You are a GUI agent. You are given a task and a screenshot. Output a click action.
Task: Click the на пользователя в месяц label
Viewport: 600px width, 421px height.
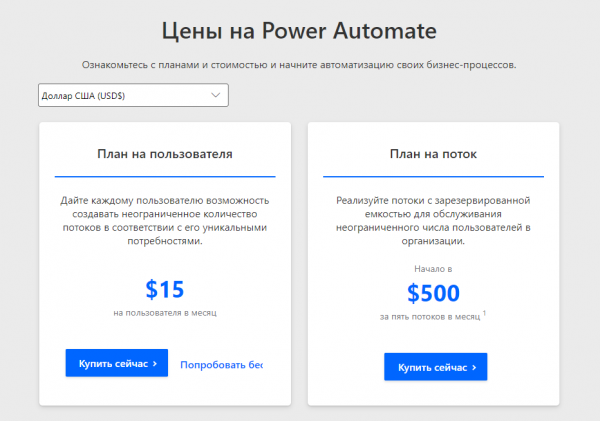pos(165,313)
